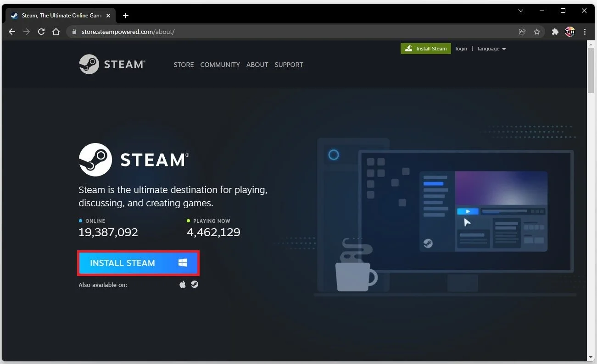Screen dimensions: 597x364
Task: Open the browser profile avatar
Action: click(x=570, y=32)
